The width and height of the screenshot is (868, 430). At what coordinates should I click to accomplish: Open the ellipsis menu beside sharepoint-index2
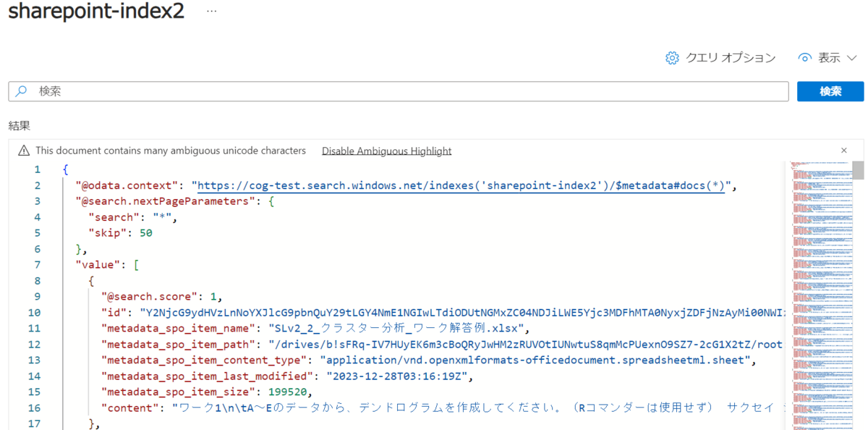click(x=211, y=12)
